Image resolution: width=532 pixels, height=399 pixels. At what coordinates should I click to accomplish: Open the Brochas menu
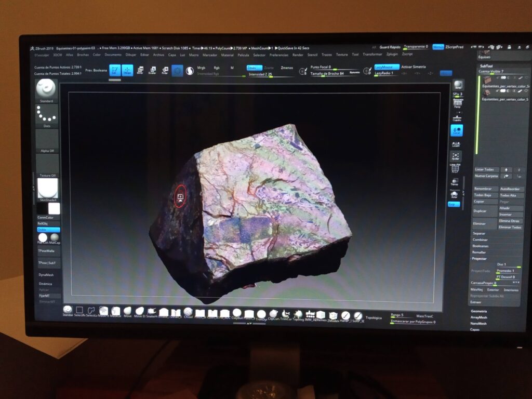83,55
